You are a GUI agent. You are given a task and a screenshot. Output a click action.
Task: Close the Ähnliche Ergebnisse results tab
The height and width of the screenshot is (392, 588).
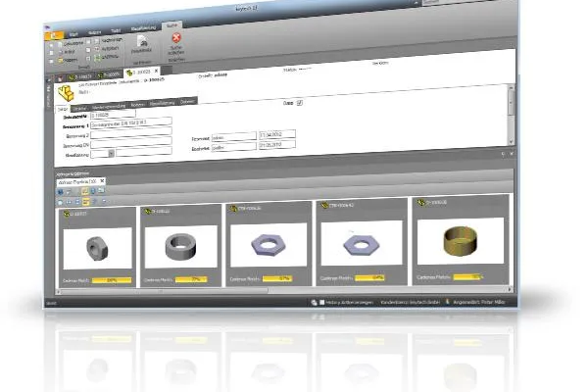click(x=102, y=180)
